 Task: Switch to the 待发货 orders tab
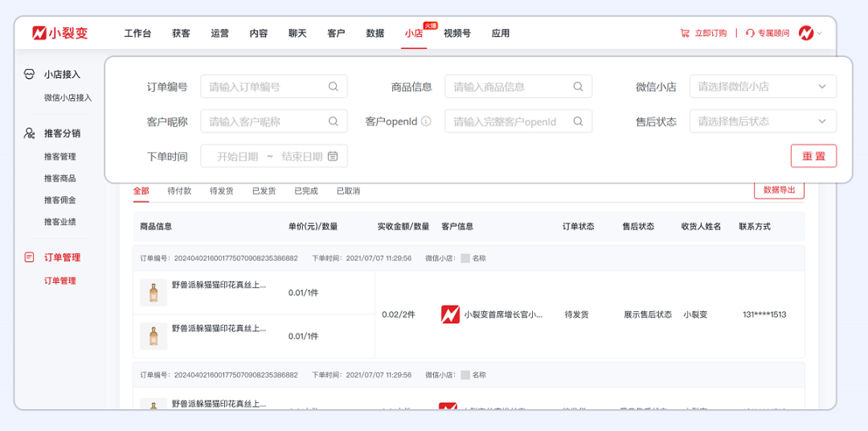[222, 191]
